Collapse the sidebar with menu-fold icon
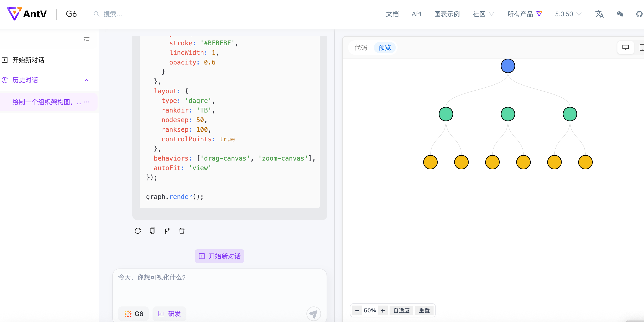This screenshot has height=322, width=644. 87,40
